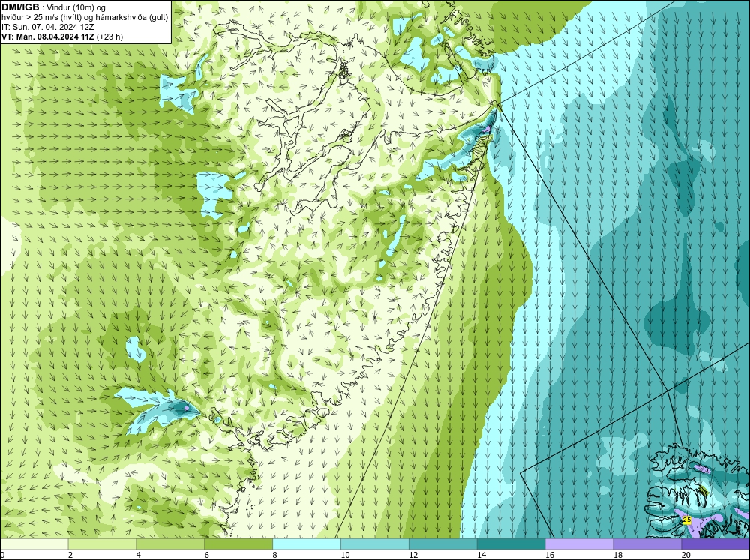Click the 6–8 m/s dark green legend swatch
Screen dimensions: 750x560
tap(238, 544)
